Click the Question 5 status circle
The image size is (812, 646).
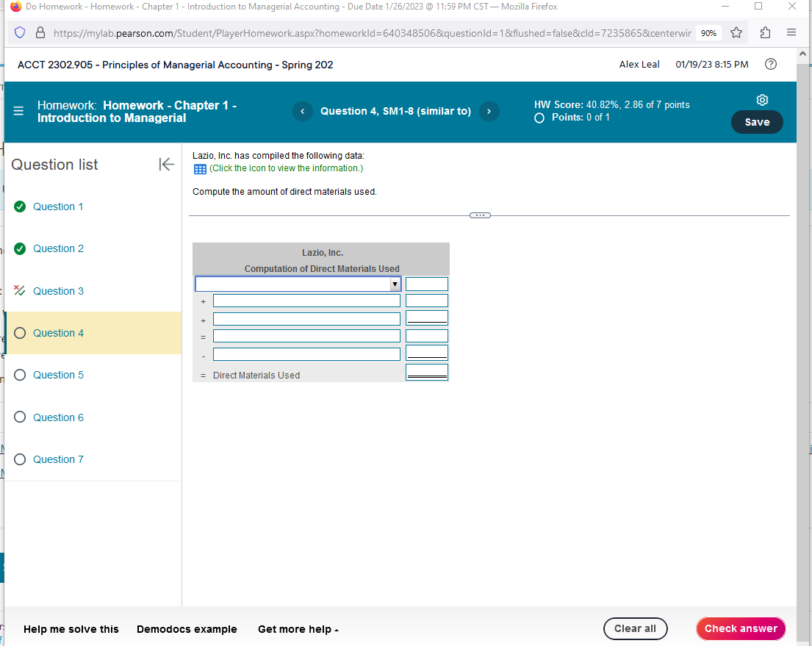pos(20,375)
